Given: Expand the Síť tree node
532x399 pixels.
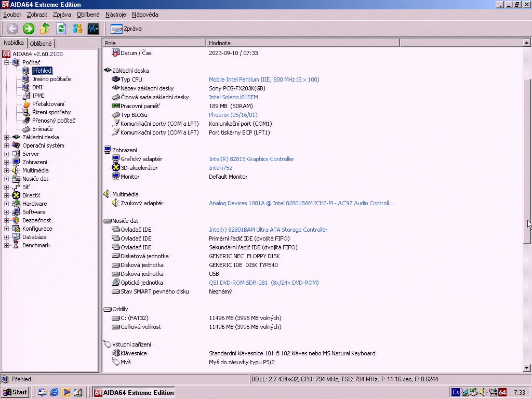Looking at the screenshot, I should (x=6, y=187).
